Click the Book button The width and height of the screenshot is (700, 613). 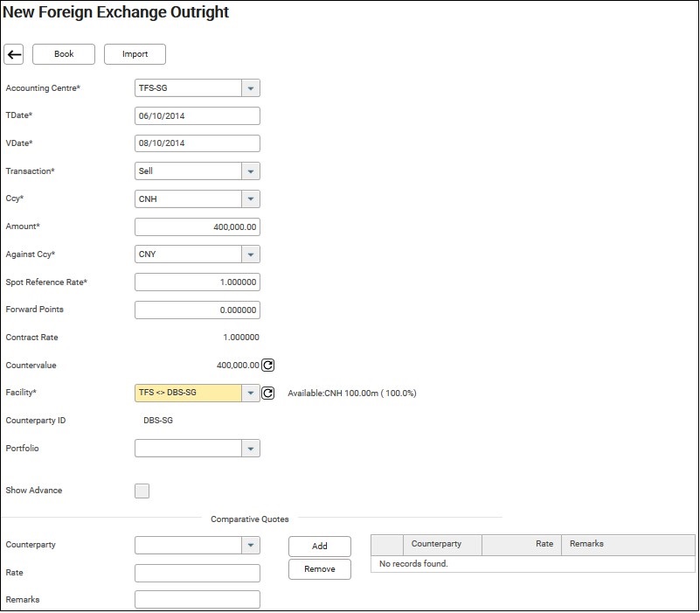[x=64, y=54]
